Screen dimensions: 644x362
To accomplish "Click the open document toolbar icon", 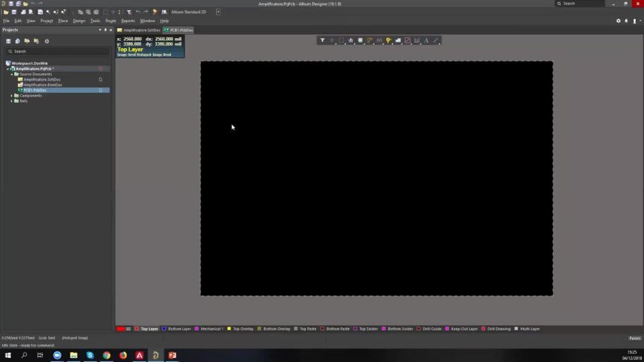I will (x=6, y=12).
